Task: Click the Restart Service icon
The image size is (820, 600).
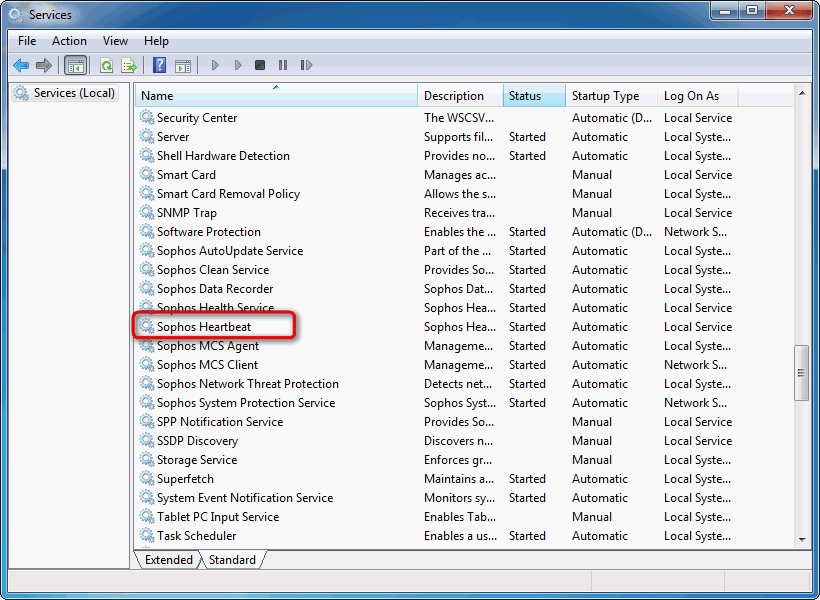Action: click(x=306, y=65)
